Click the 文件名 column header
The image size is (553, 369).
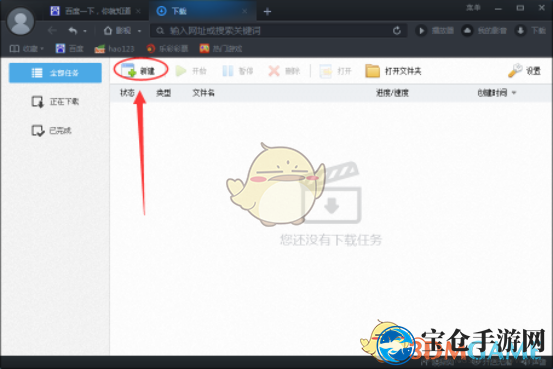pyautogui.click(x=203, y=93)
